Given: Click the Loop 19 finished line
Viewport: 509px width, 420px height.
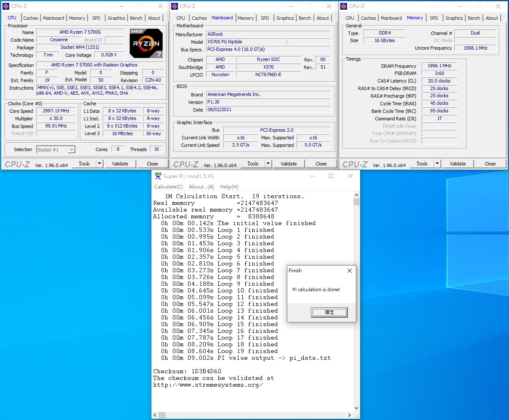Looking at the screenshot, I should (219, 351).
